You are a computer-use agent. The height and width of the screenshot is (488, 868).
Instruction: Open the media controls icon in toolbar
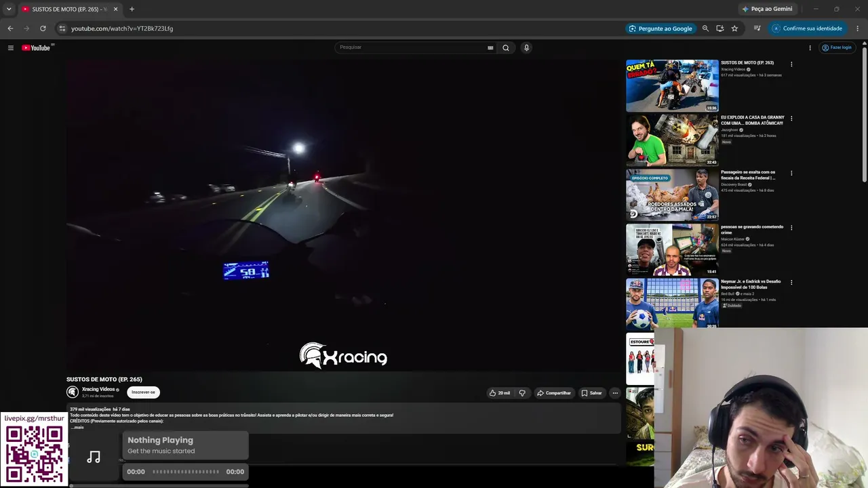click(757, 28)
